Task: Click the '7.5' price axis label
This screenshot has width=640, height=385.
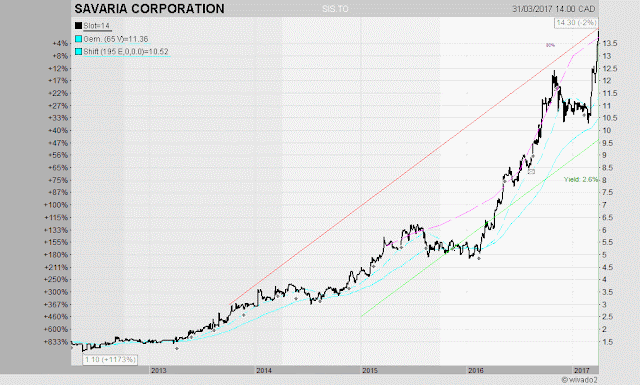Action: click(x=608, y=192)
